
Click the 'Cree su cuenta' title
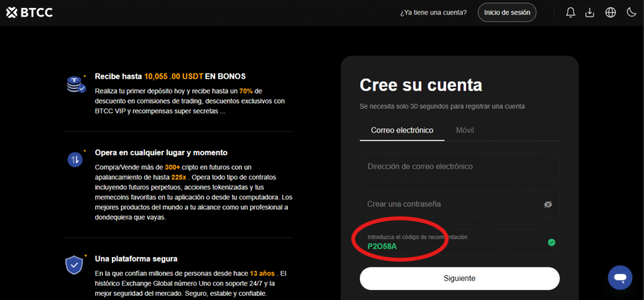pyautogui.click(x=421, y=85)
